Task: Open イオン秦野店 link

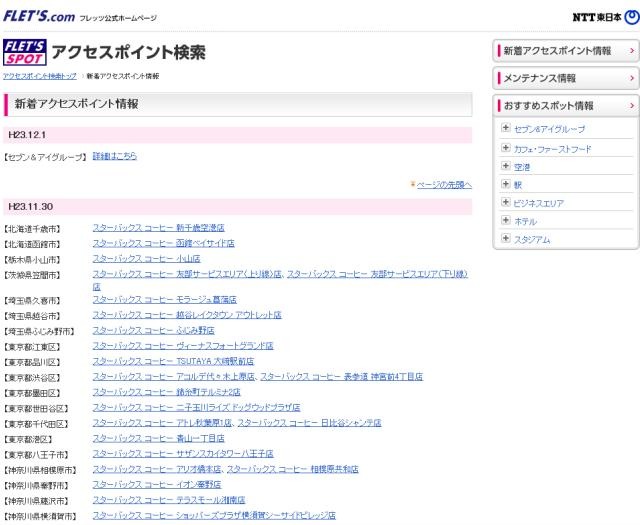Action: [x=157, y=485]
